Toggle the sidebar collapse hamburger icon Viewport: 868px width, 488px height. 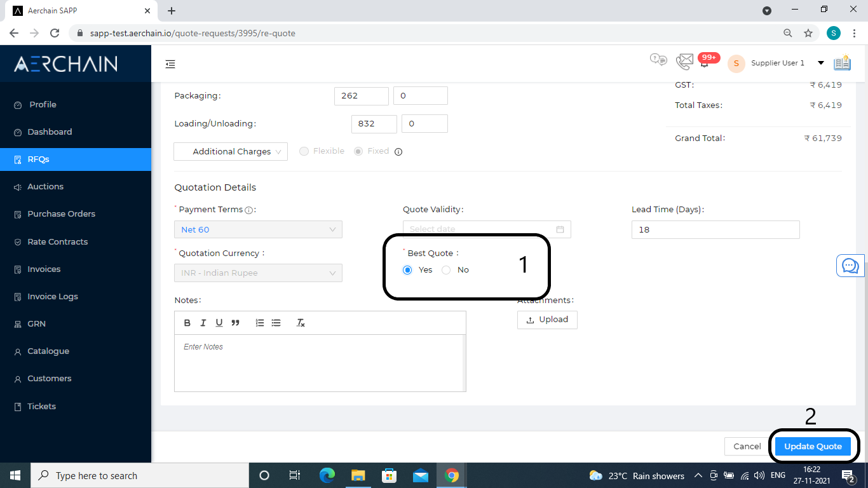point(170,64)
